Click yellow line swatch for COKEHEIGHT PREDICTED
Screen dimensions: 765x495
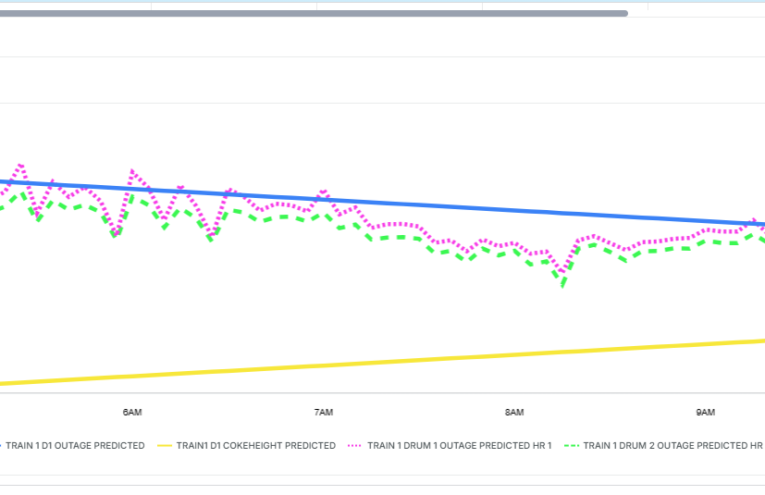pos(165,446)
